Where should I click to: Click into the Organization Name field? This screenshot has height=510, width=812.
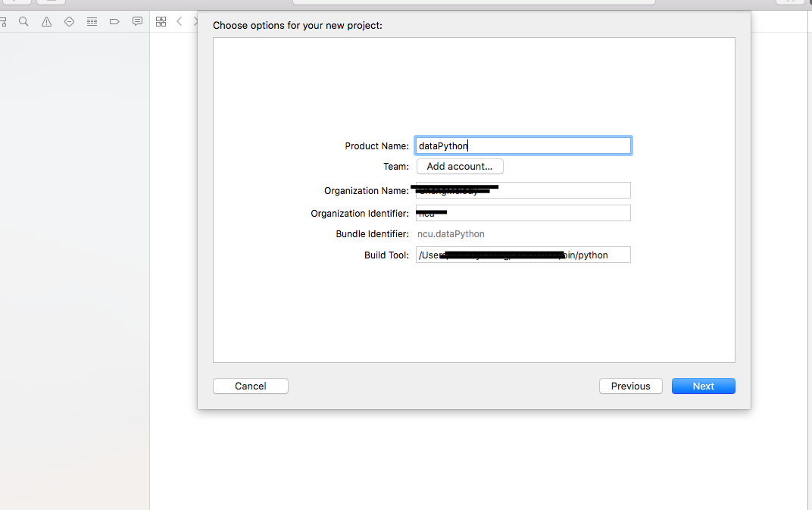tap(523, 190)
